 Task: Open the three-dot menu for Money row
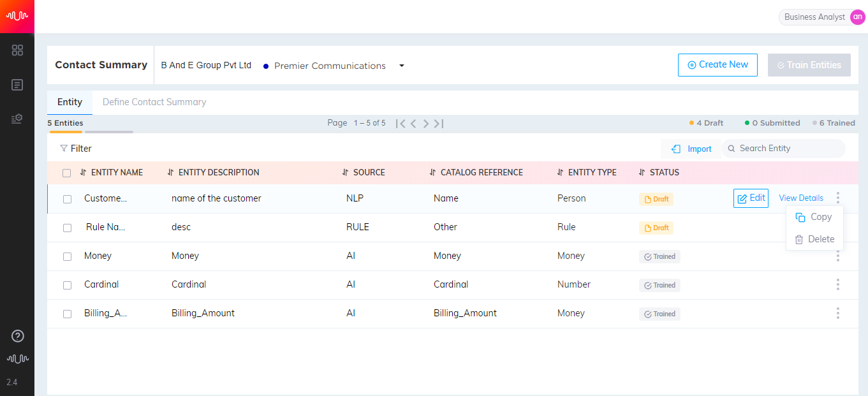tap(837, 256)
